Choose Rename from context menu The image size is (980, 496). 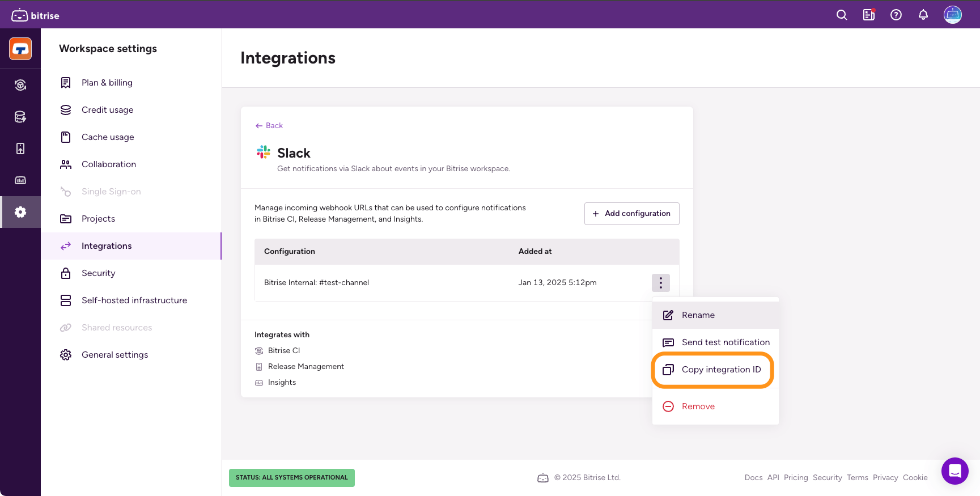coord(715,315)
